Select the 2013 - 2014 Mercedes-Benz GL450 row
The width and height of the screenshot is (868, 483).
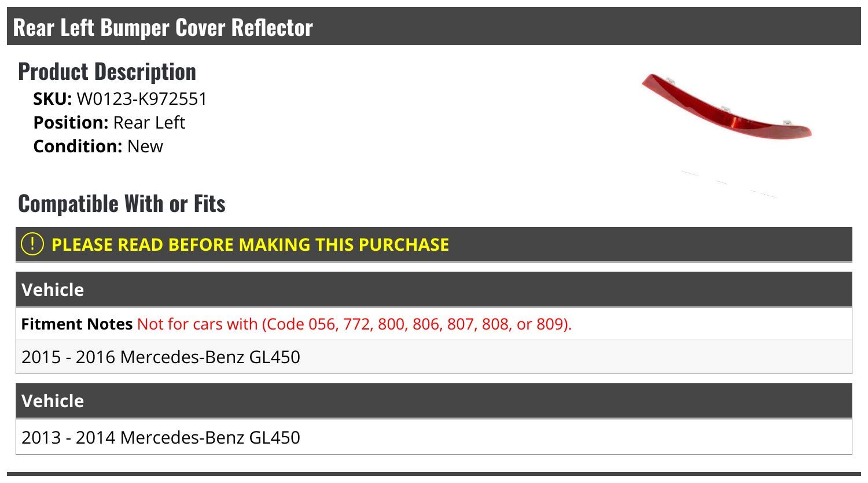161,437
